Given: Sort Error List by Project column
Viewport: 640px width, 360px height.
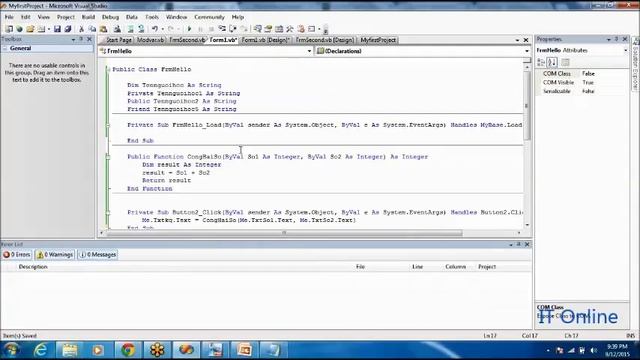Looking at the screenshot, I should pyautogui.click(x=487, y=267).
